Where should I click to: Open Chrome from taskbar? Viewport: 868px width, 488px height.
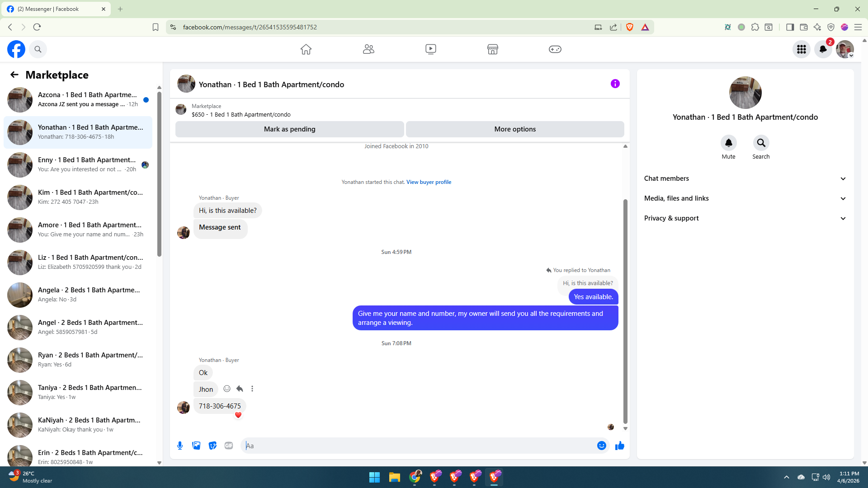pyautogui.click(x=415, y=477)
